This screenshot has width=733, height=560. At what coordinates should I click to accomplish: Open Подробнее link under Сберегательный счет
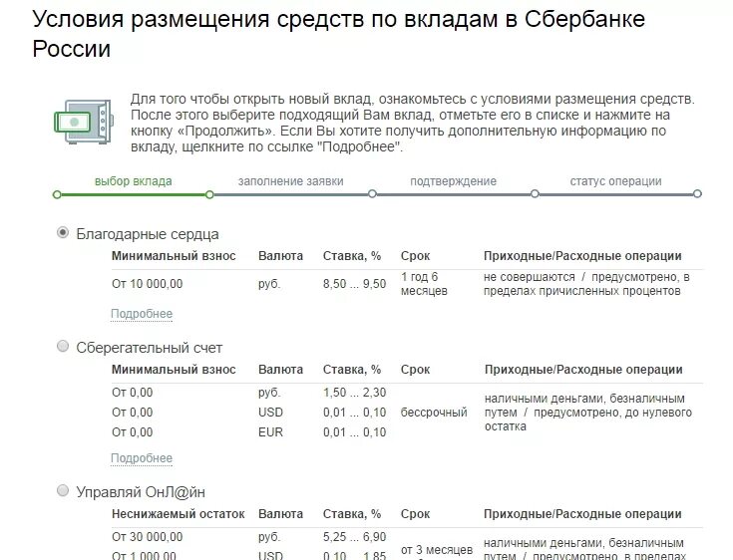[x=142, y=458]
